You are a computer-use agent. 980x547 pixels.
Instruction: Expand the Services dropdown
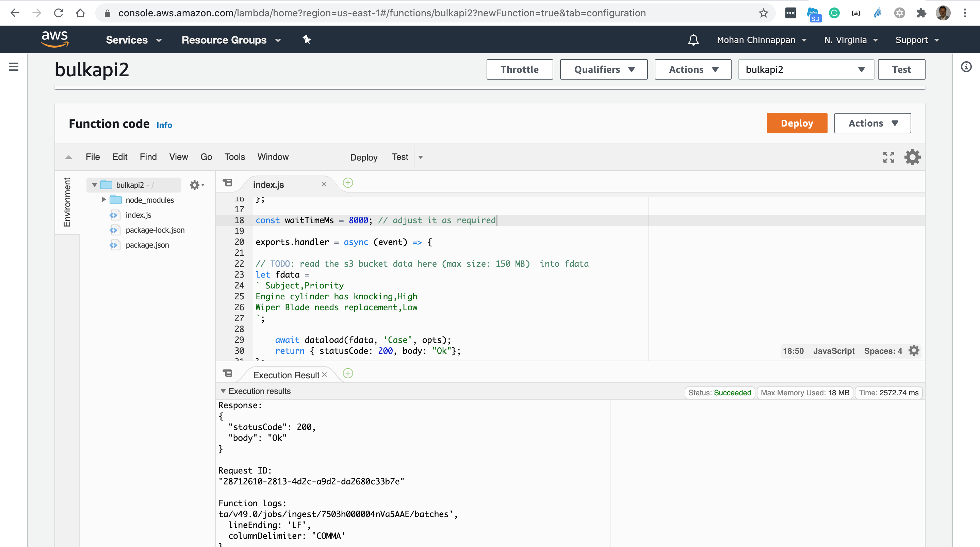(134, 40)
